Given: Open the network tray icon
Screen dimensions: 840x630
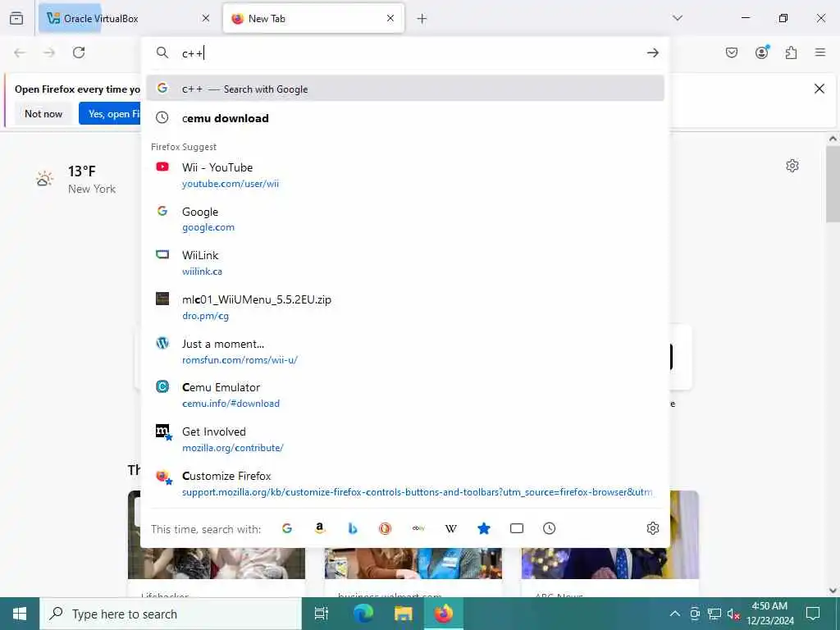Looking at the screenshot, I should click(714, 614).
